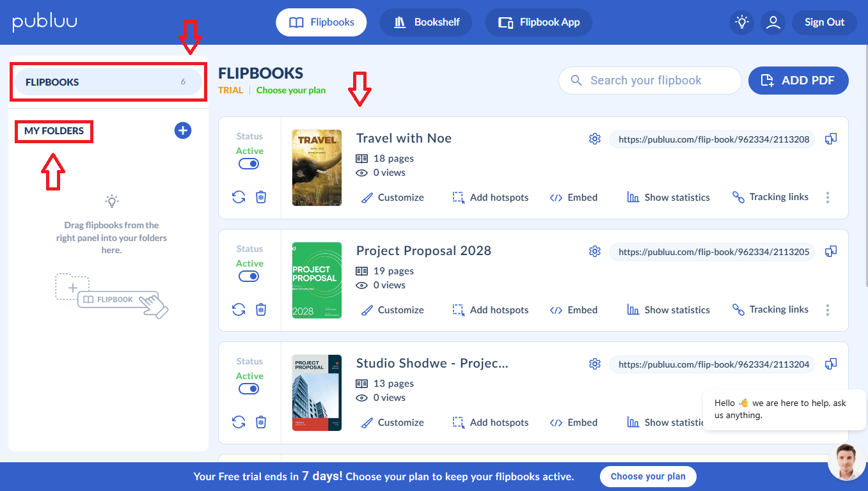The width and height of the screenshot is (868, 491).
Task: Go to the Flipbook App tab
Action: [x=539, y=22]
